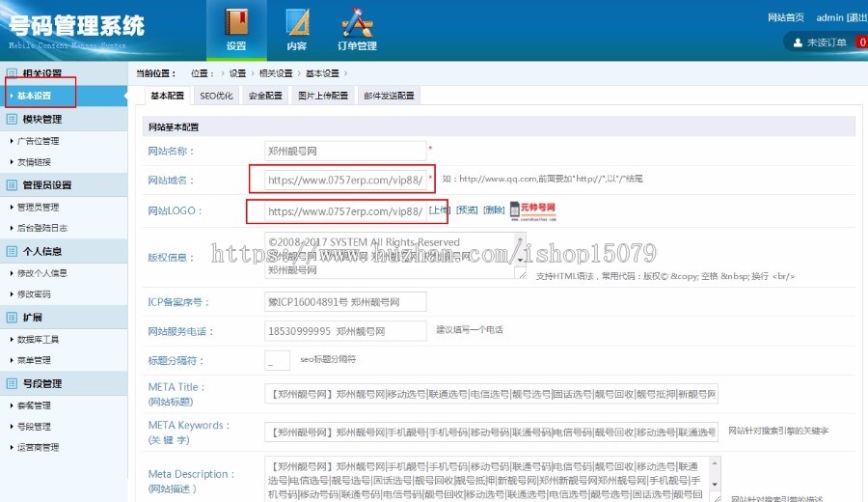Screen dimensions: 868x502
Task: Click the 相关设置 section header icon
Action: (12, 73)
